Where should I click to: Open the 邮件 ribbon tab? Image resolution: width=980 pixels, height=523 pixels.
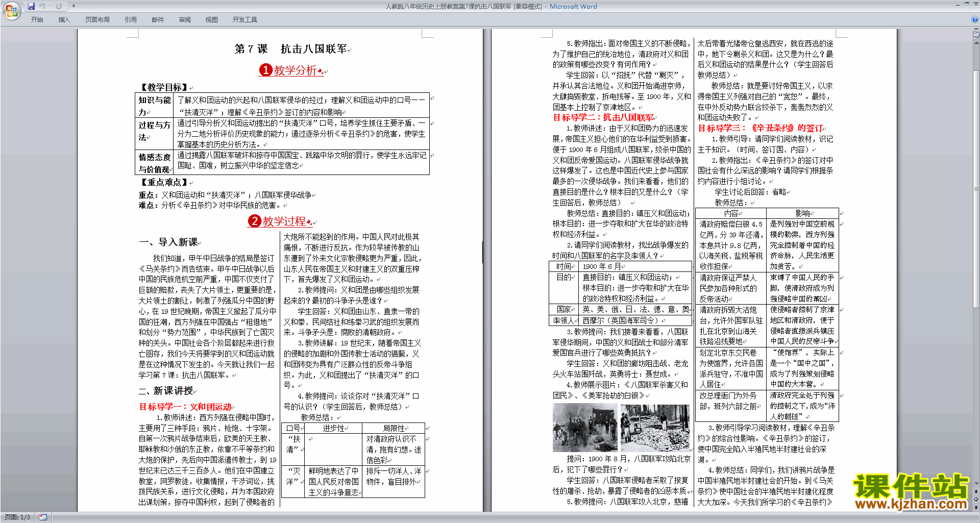158,20
